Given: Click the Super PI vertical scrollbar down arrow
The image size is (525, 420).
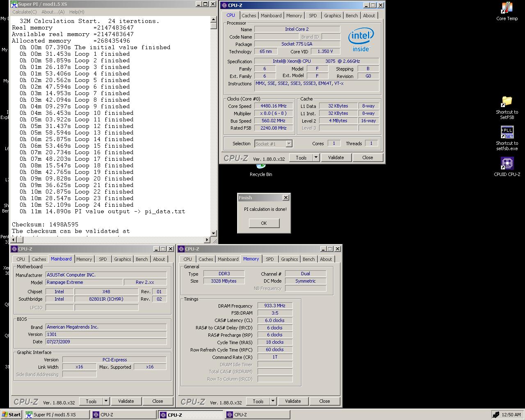Looking at the screenshot, I should point(213,233).
